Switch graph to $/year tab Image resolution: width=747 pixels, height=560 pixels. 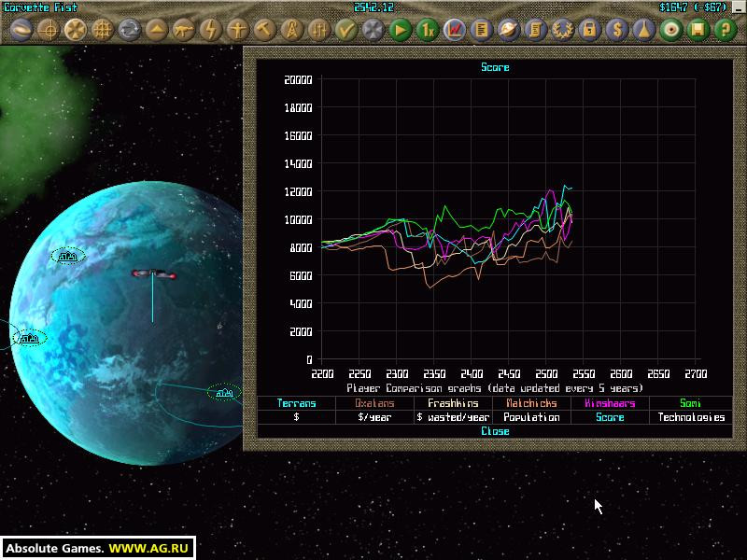tap(374, 417)
